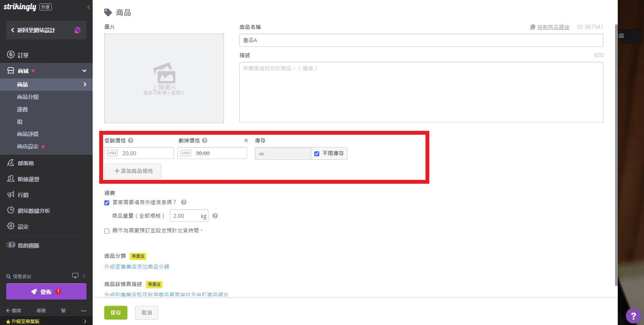Click the 描述 description text area
644x325 pixels.
(421, 92)
